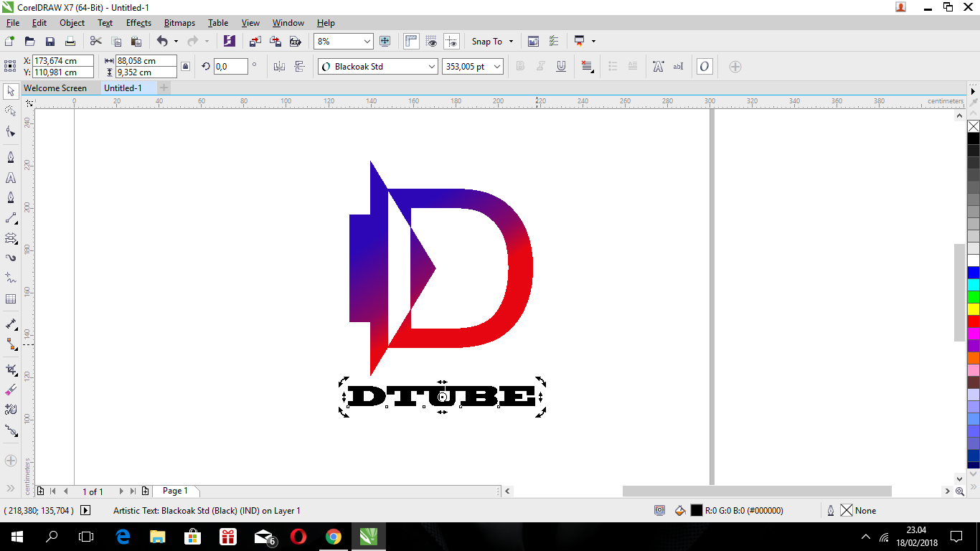Image resolution: width=980 pixels, height=551 pixels.
Task: Pick the red swatch in the color palette
Action: click(x=974, y=321)
